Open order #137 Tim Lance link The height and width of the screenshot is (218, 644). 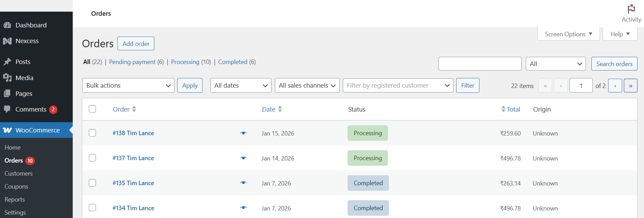click(x=133, y=158)
